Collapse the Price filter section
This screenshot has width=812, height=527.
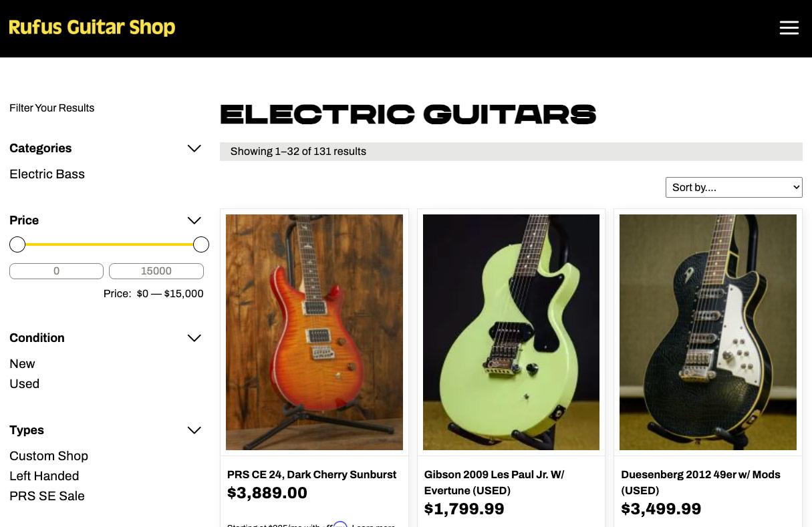point(194,220)
